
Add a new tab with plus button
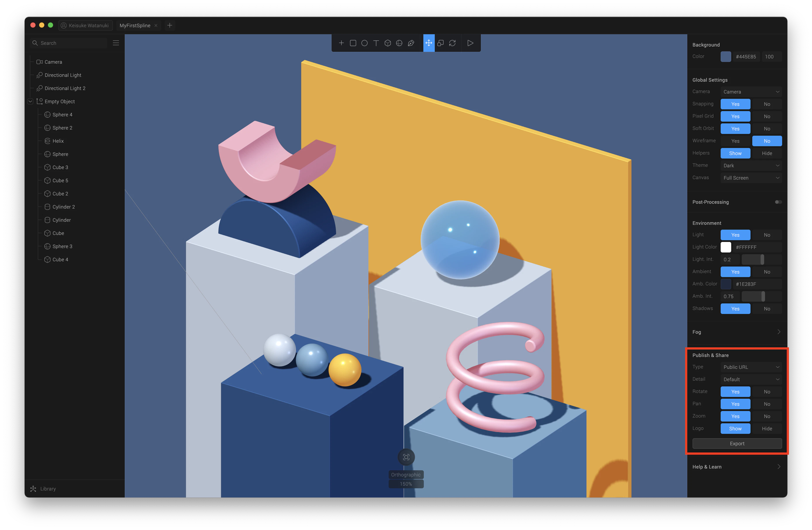[170, 25]
